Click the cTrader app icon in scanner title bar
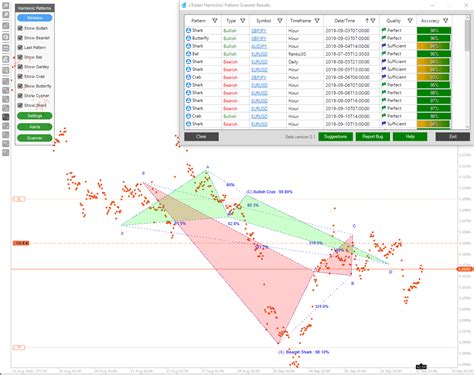This screenshot has width=474, height=375. pyautogui.click(x=184, y=5)
